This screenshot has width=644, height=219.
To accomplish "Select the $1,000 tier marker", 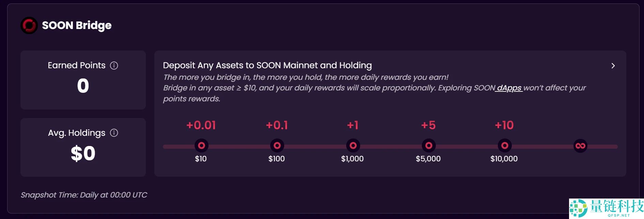I will tap(353, 146).
